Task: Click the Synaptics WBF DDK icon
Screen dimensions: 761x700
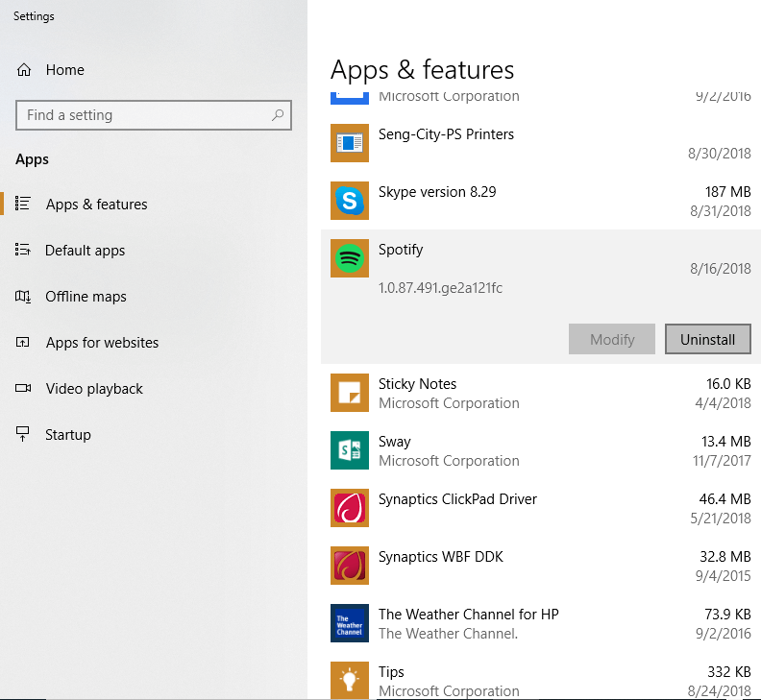Action: point(350,566)
